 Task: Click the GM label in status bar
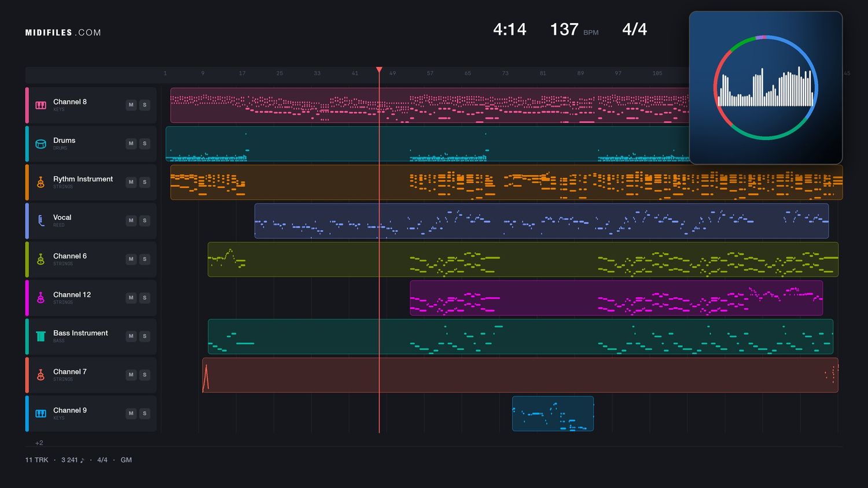(x=126, y=460)
